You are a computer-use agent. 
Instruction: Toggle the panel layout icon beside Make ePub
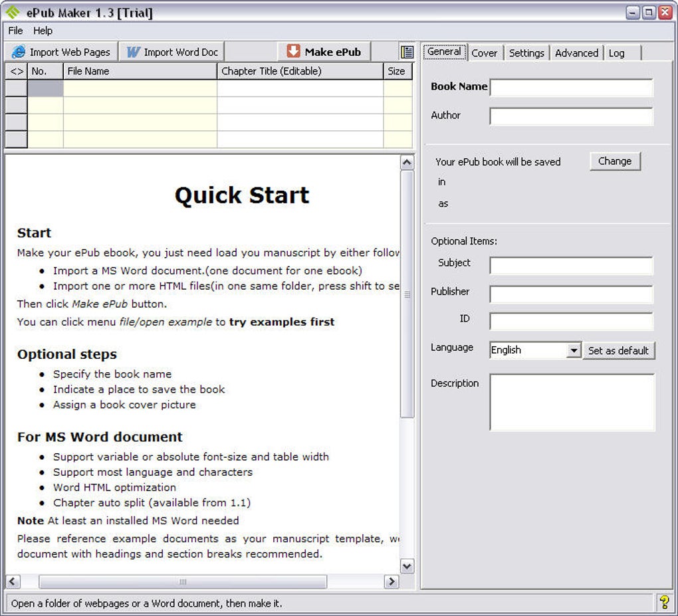(406, 52)
